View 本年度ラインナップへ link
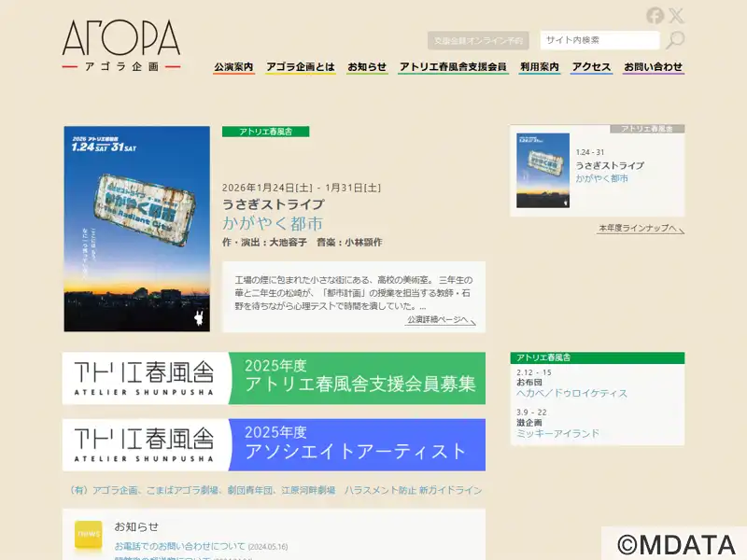 [639, 229]
